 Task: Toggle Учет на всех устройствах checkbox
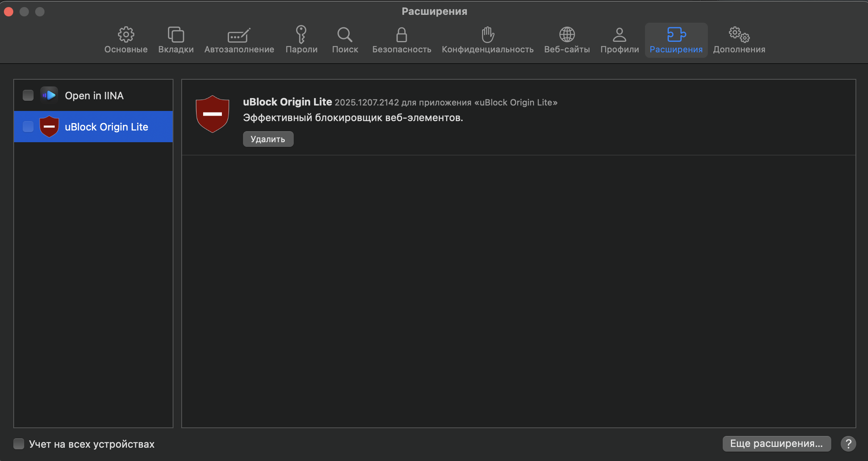pos(19,444)
